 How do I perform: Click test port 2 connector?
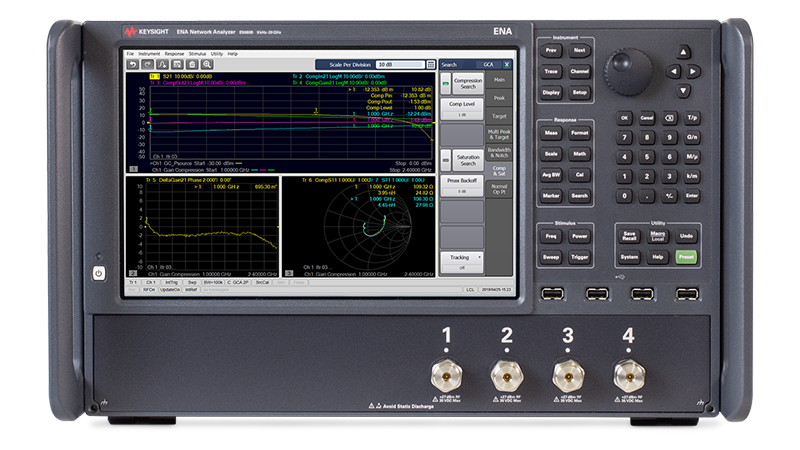(507, 377)
